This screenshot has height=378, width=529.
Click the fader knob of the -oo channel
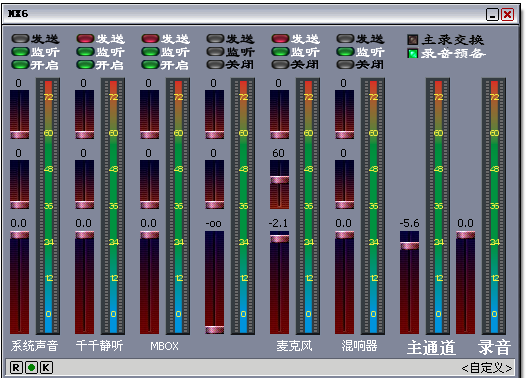[x=215, y=329]
